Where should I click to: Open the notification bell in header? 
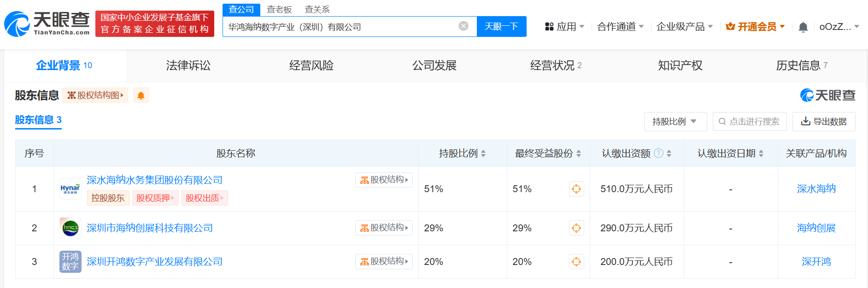(803, 27)
